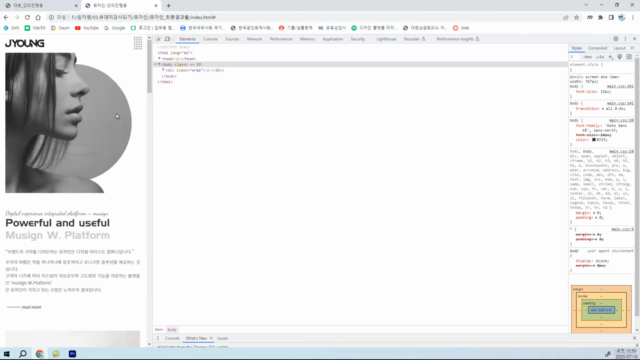
Task: Click the box model content box
Action: [601, 310]
